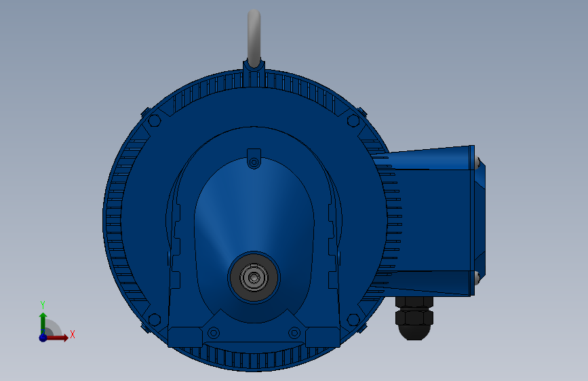This screenshot has height=381, width=588.
Task: Select the right foot of the gearbox
Action: [x=323, y=337]
